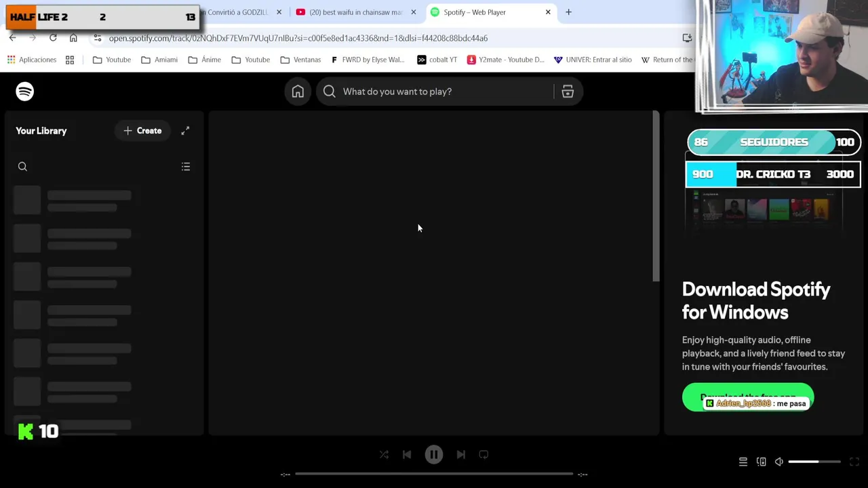Close the Spotify – Web Player tab
The width and height of the screenshot is (868, 488).
(x=548, y=12)
